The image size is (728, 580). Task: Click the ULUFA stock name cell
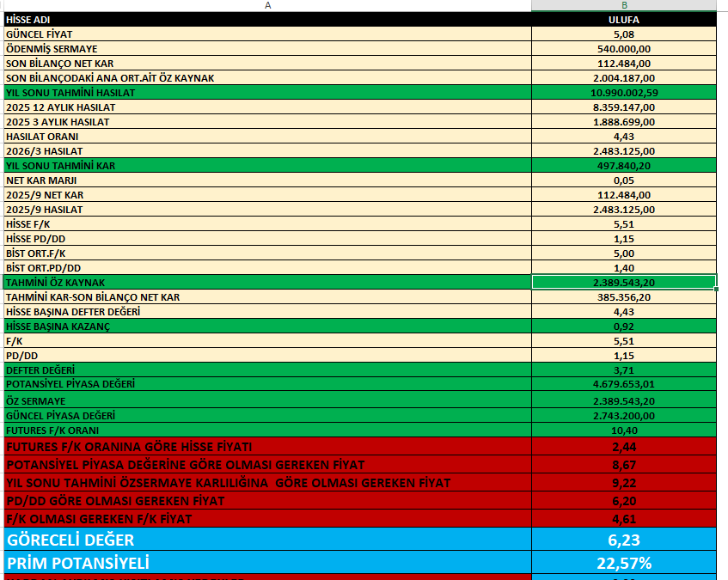[624, 20]
